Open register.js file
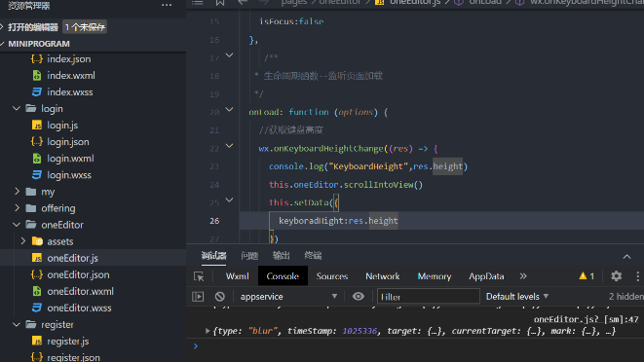This screenshot has width=644, height=362. coord(68,341)
